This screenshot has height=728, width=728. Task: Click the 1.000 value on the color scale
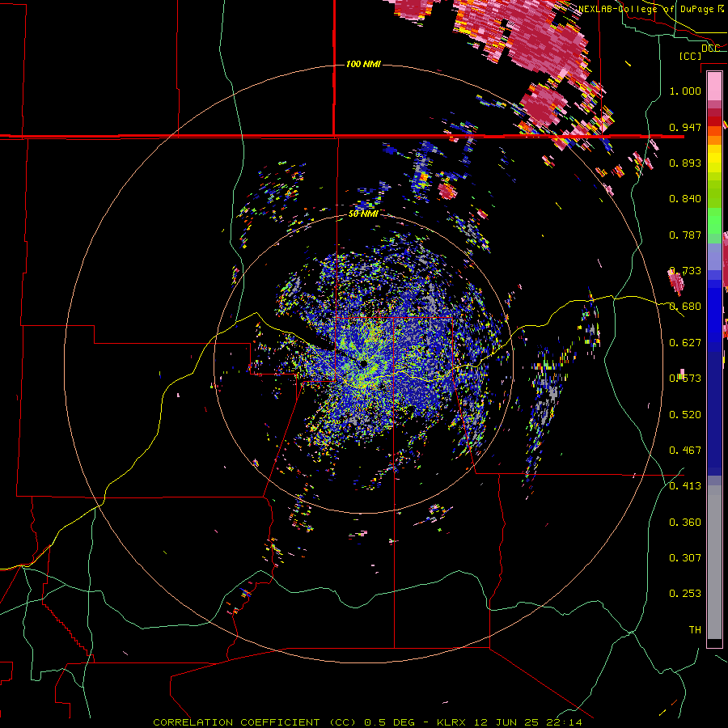coord(685,91)
